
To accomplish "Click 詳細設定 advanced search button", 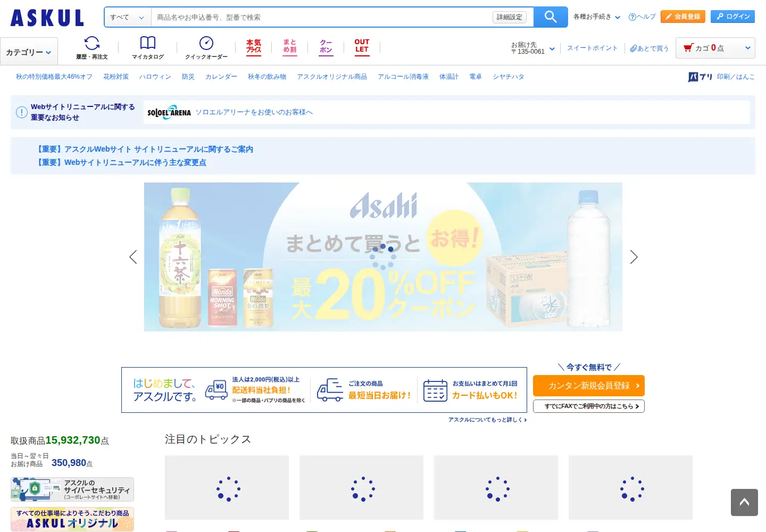I will [x=509, y=17].
